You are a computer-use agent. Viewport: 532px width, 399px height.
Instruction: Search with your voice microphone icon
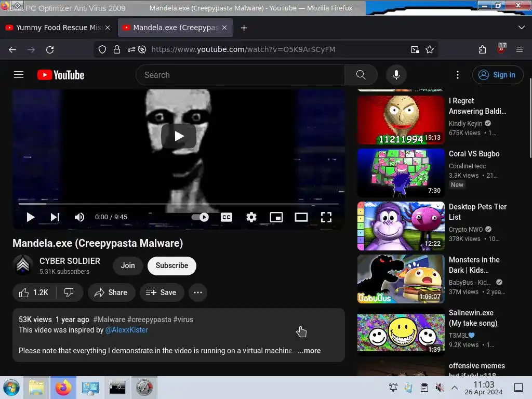[x=396, y=75]
